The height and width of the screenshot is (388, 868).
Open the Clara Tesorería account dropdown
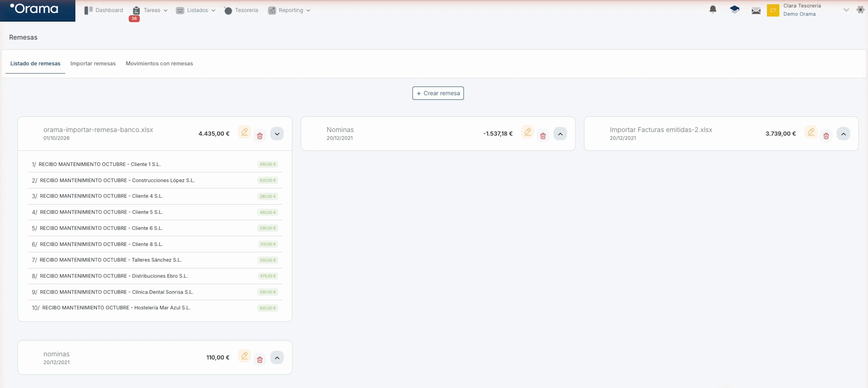point(846,10)
